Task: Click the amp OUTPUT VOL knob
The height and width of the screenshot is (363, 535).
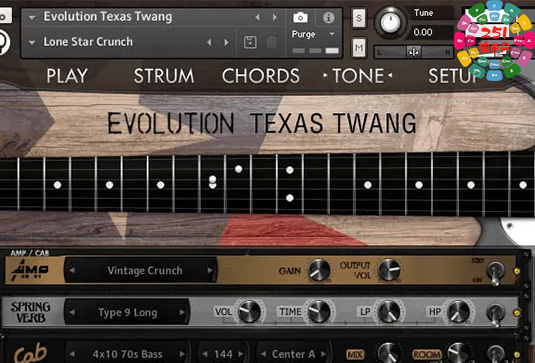Action: point(389,270)
